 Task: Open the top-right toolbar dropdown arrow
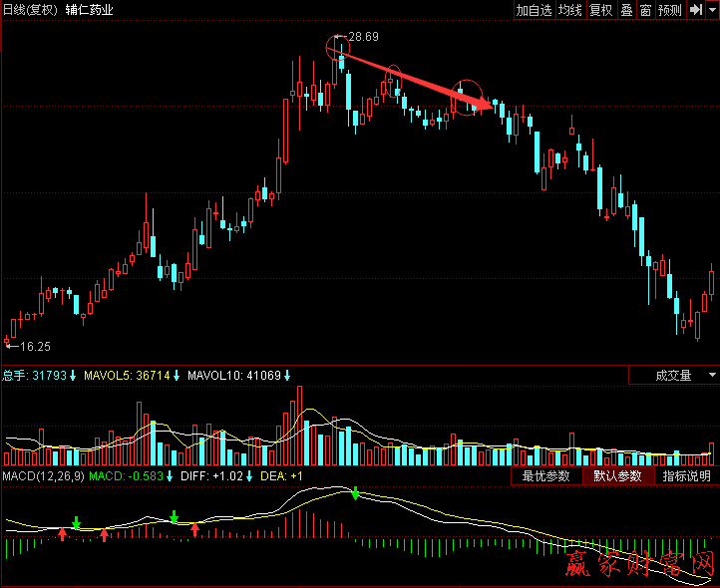[711, 10]
